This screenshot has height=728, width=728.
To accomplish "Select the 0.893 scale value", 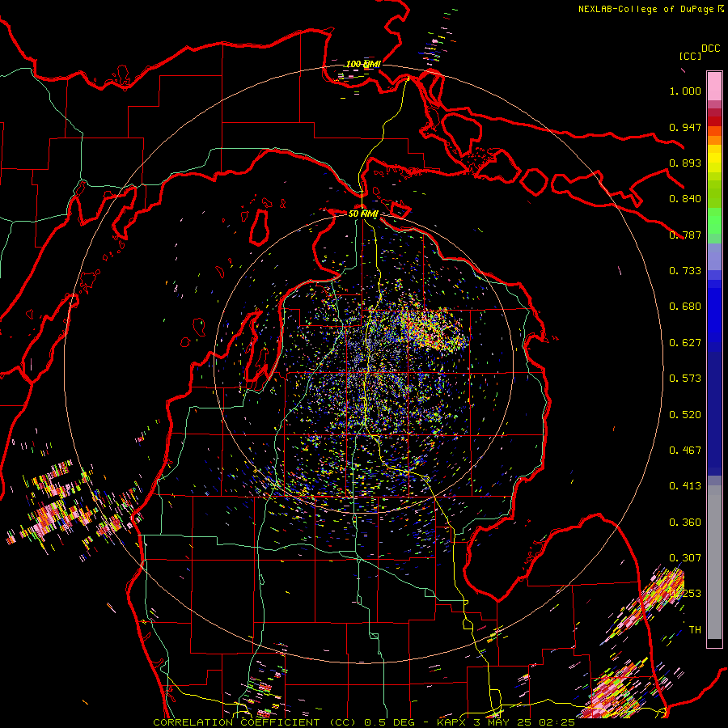I will coord(685,163).
